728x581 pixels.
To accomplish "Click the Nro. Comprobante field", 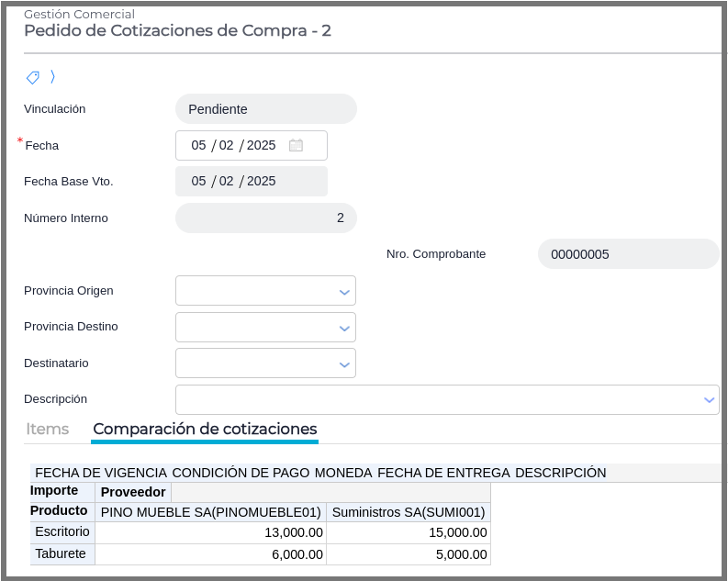I will pos(628,254).
